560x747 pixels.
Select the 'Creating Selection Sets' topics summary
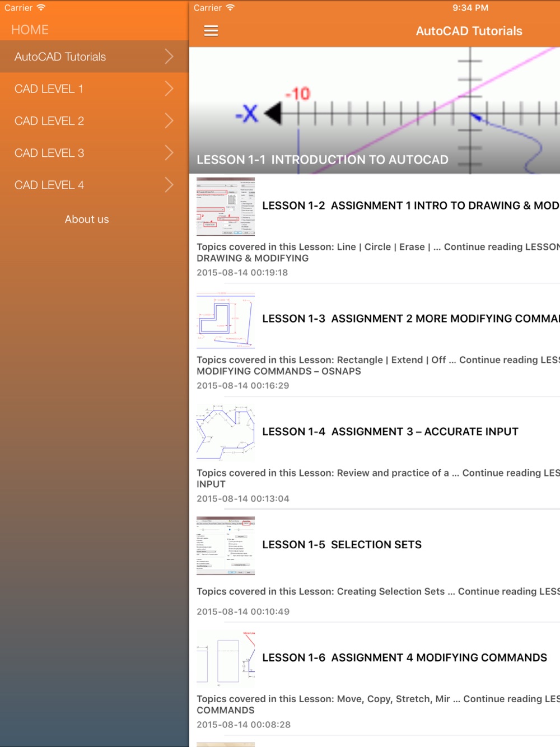coord(378,592)
